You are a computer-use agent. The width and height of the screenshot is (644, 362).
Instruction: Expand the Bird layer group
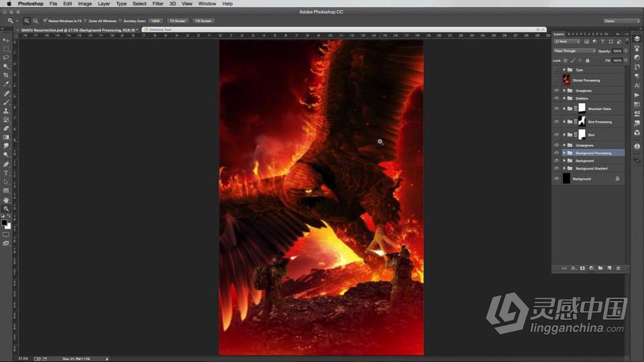coord(564,135)
